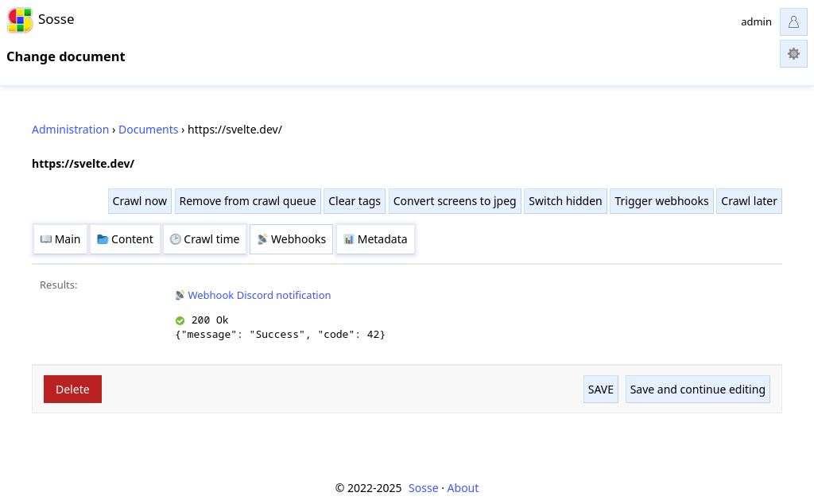Click the Sosse title text in header
The width and height of the screenshot is (814, 504).
56,20
